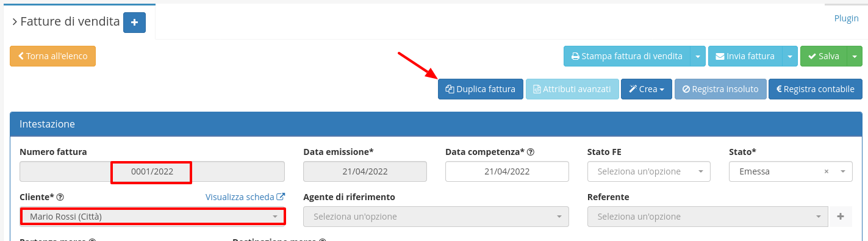Open the Stato FE select box

tap(649, 171)
